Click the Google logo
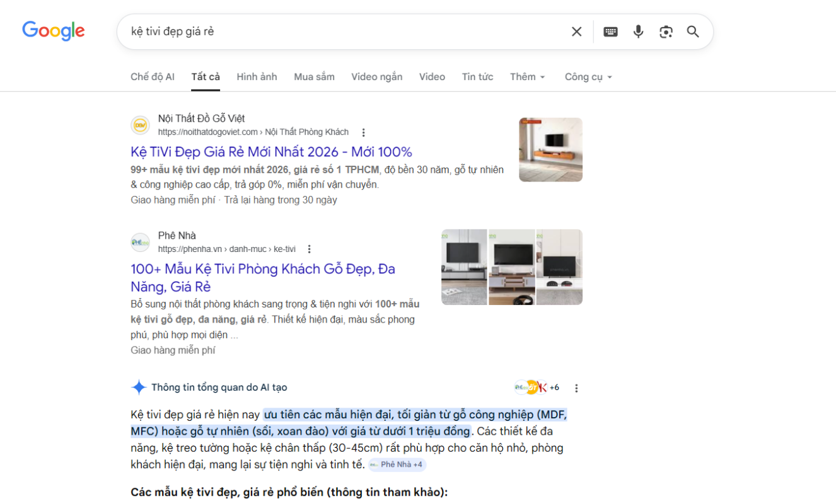This screenshot has height=504, width=836. pos(54,31)
